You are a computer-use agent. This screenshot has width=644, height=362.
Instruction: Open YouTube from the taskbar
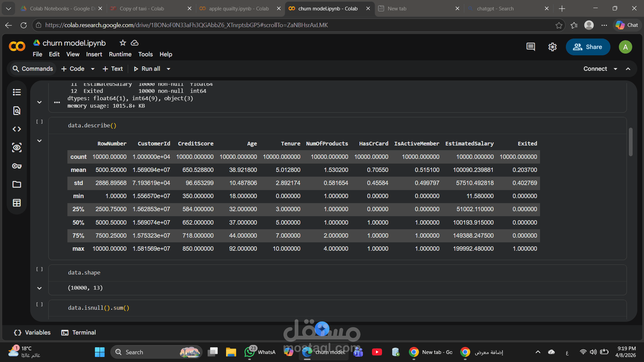tap(377, 352)
